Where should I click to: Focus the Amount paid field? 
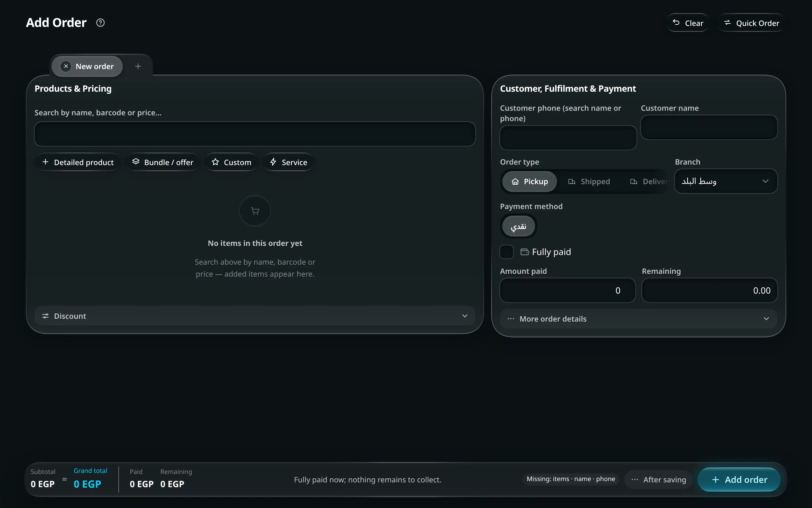click(567, 290)
